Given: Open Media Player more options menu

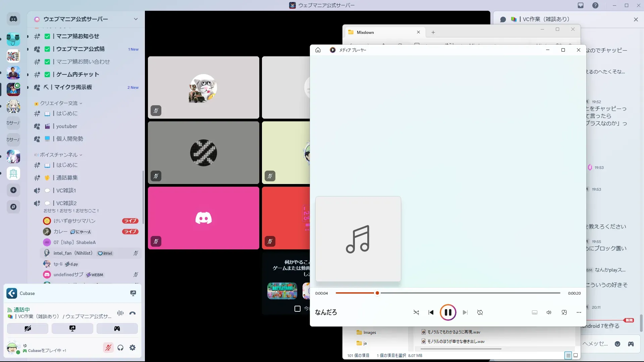Looking at the screenshot, I should click(579, 312).
